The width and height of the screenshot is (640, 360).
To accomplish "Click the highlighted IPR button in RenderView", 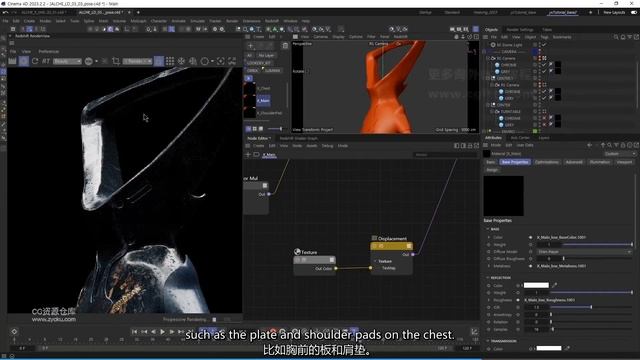I will (x=24, y=61).
